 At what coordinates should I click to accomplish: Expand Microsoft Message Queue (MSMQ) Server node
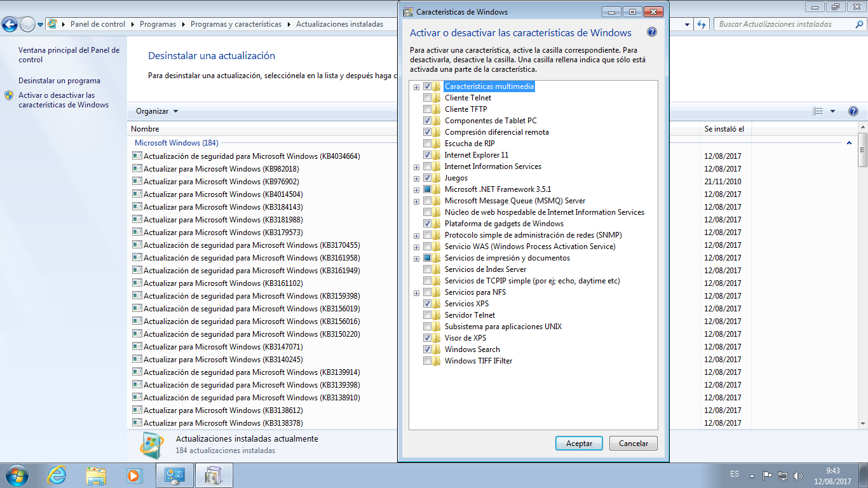[x=416, y=201]
